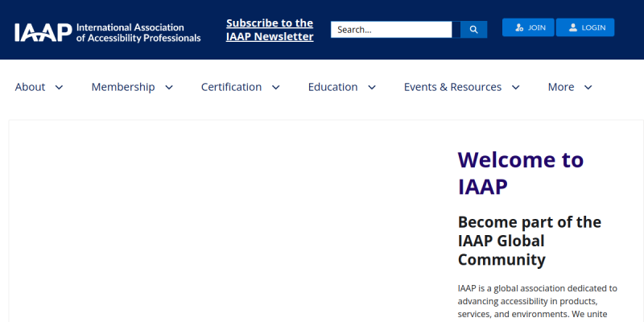Expand the chevron next to About

coord(59,87)
